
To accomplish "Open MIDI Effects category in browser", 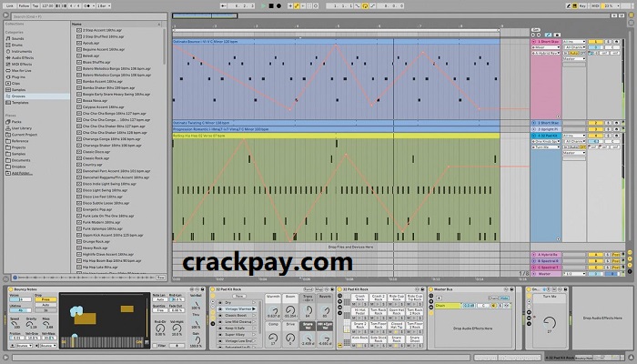I will 22,65.
